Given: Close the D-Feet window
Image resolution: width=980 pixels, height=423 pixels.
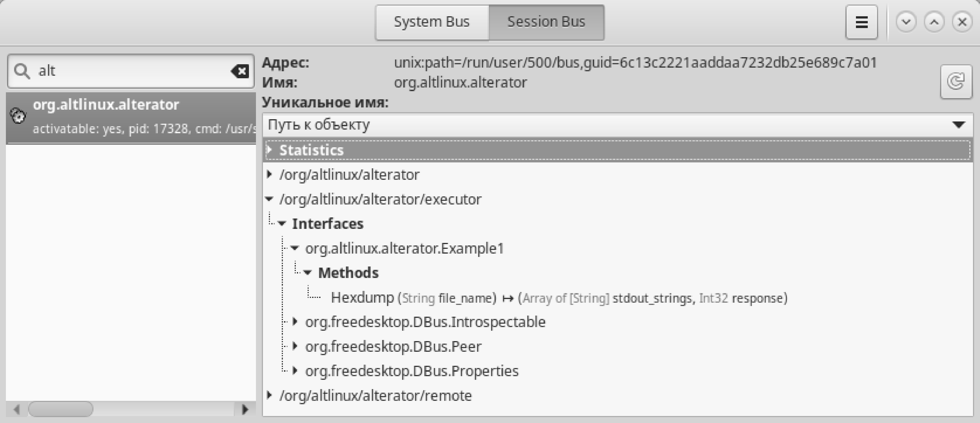Looking at the screenshot, I should click(x=962, y=22).
